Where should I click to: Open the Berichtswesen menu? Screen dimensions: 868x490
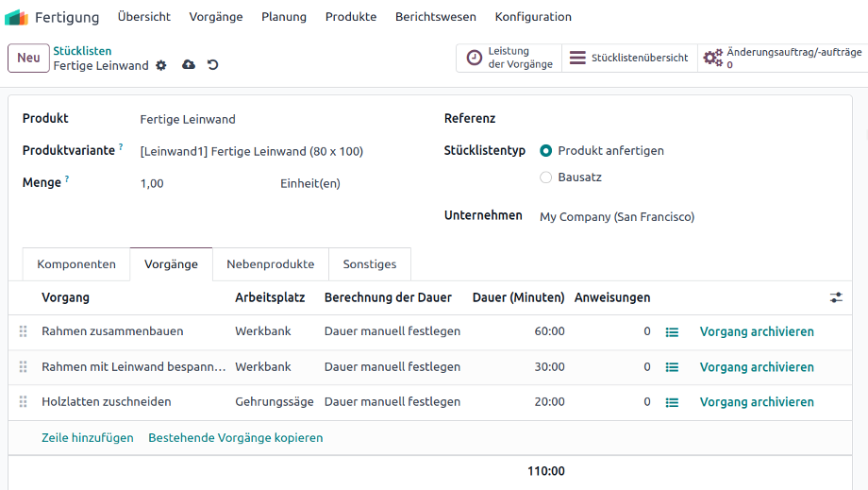pyautogui.click(x=436, y=17)
